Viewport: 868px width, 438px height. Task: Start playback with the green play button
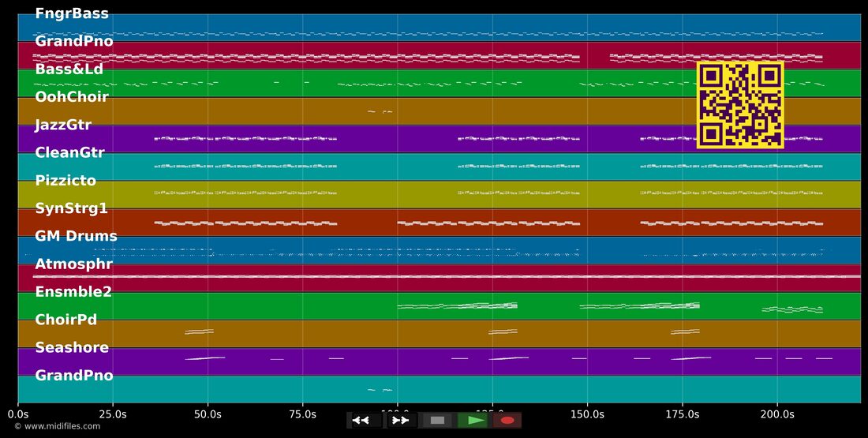(472, 421)
